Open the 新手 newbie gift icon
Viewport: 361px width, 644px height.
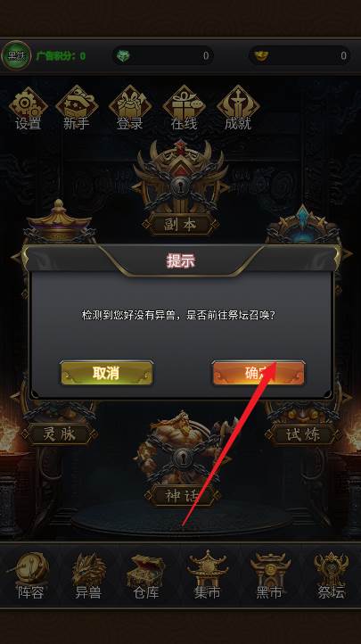point(77,109)
